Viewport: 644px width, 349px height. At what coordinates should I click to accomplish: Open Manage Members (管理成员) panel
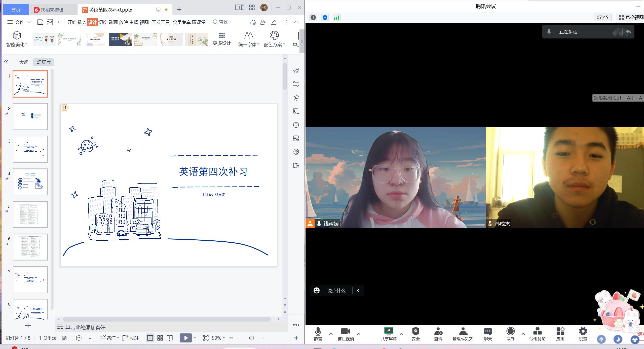[x=463, y=334]
